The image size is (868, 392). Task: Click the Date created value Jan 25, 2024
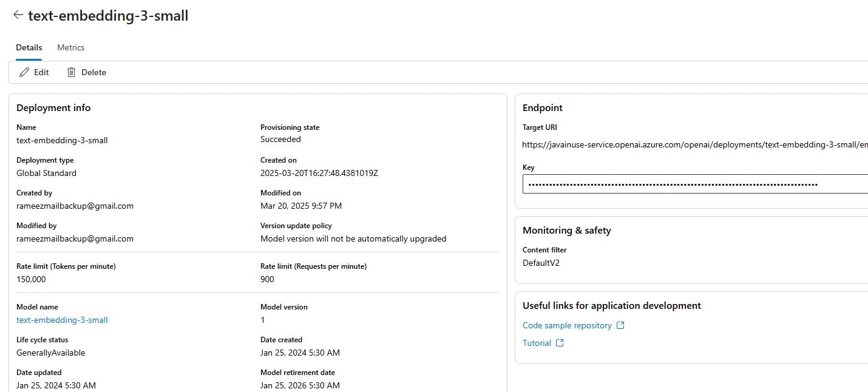[300, 353]
